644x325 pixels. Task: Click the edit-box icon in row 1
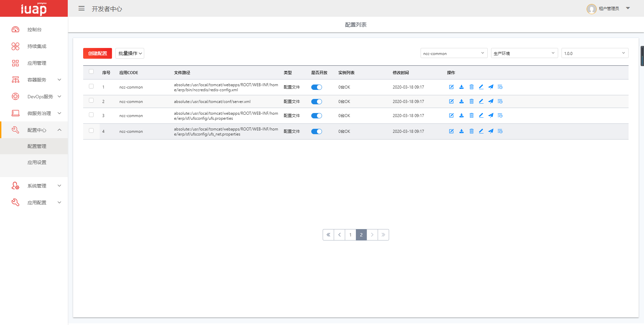point(451,87)
